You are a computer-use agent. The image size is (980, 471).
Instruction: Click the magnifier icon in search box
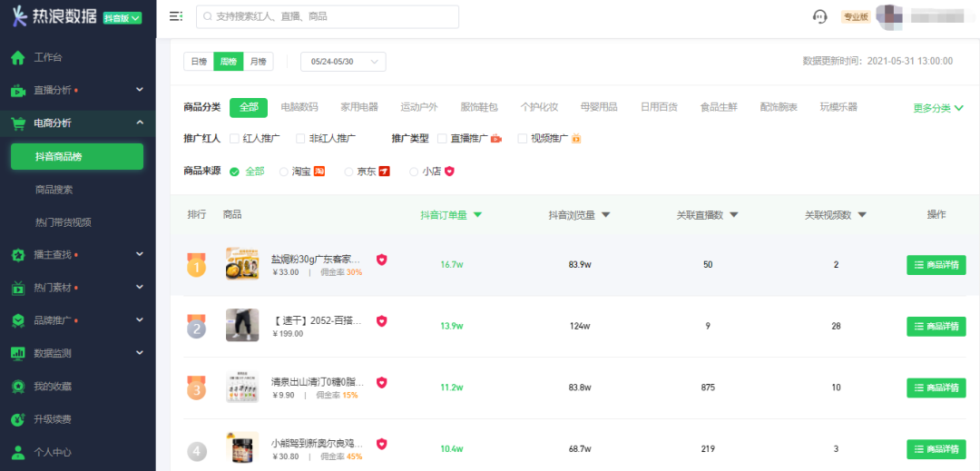208,17
